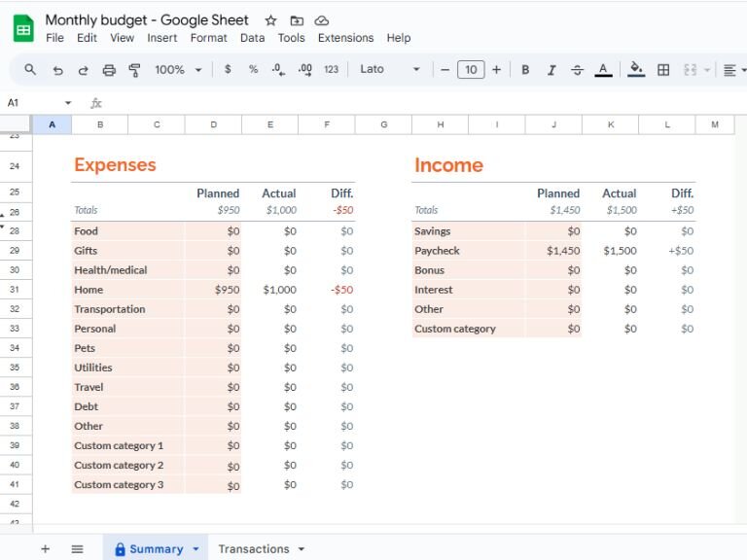Image resolution: width=747 pixels, height=560 pixels.
Task: Print the spreadsheet
Action: pyautogui.click(x=109, y=70)
